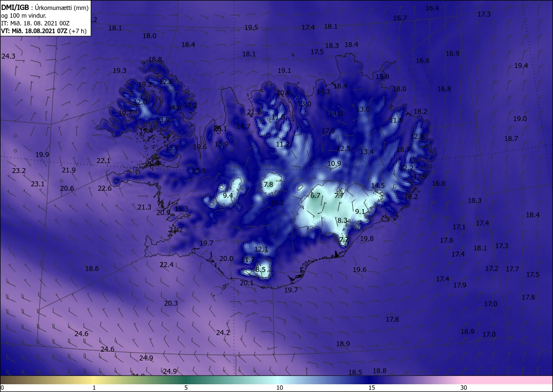553x392 pixels.
Task: Click the value 15.2 on the map
Action: coord(277,202)
